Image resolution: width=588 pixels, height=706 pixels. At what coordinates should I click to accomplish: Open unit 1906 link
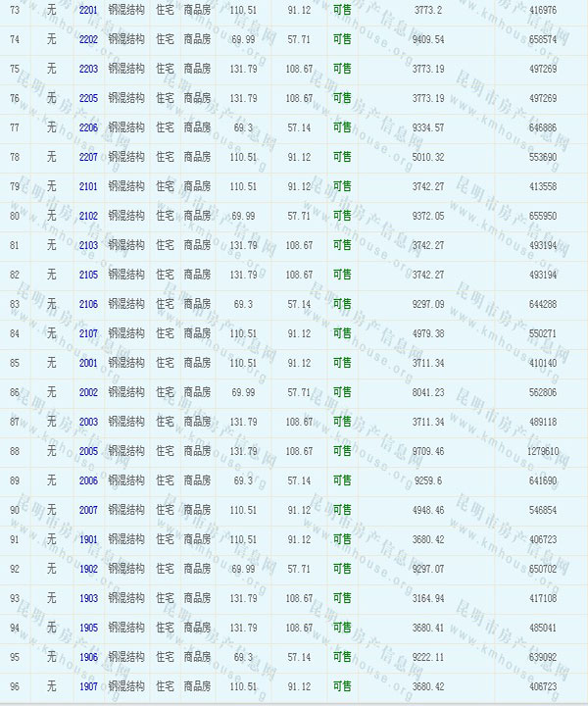[88, 657]
